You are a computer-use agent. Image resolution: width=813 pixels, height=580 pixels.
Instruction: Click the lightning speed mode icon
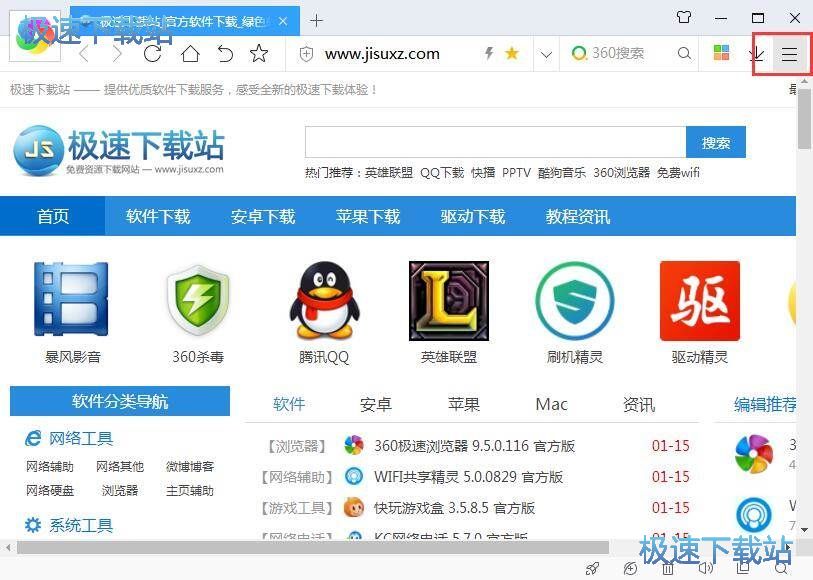tap(488, 53)
